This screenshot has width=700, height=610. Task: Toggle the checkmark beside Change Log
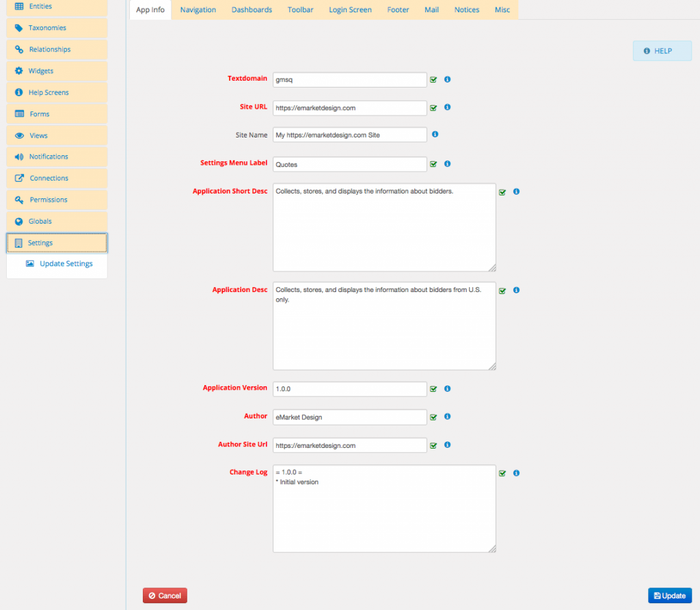502,473
